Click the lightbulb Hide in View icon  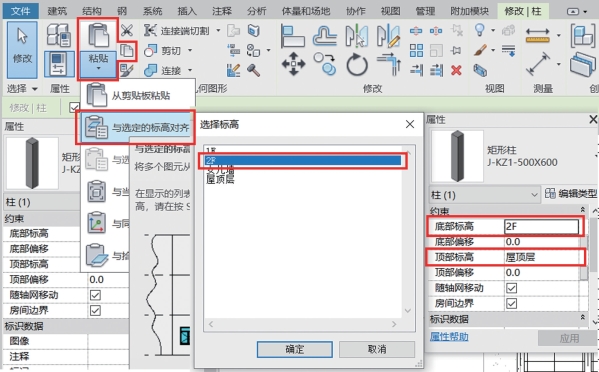(479, 30)
